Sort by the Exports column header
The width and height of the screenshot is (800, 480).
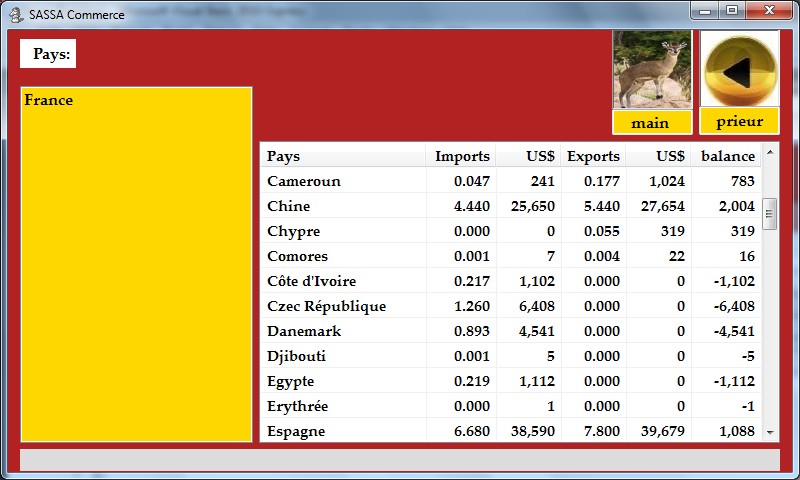tap(593, 156)
